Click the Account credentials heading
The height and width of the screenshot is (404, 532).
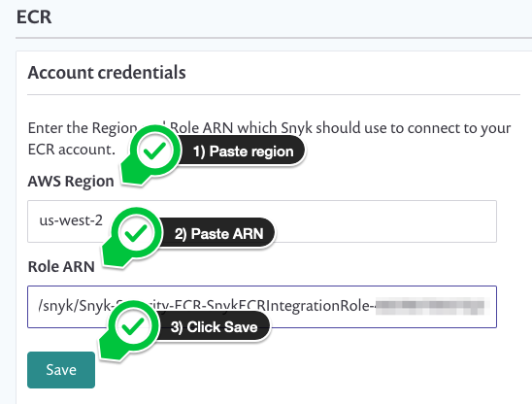click(107, 72)
